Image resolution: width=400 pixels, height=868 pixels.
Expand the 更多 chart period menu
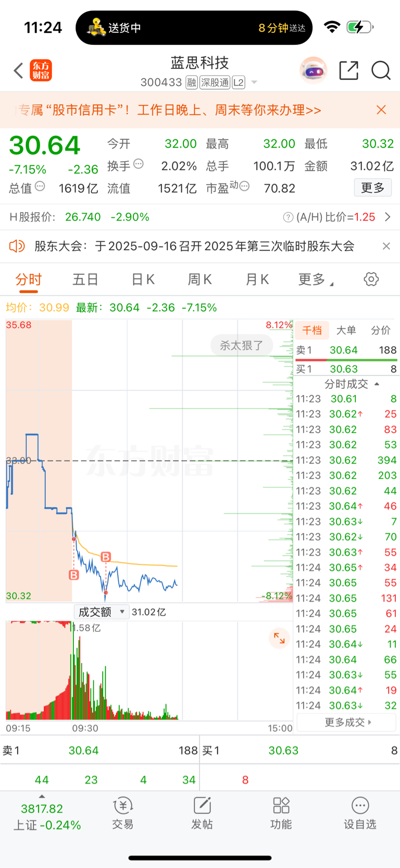click(x=316, y=280)
